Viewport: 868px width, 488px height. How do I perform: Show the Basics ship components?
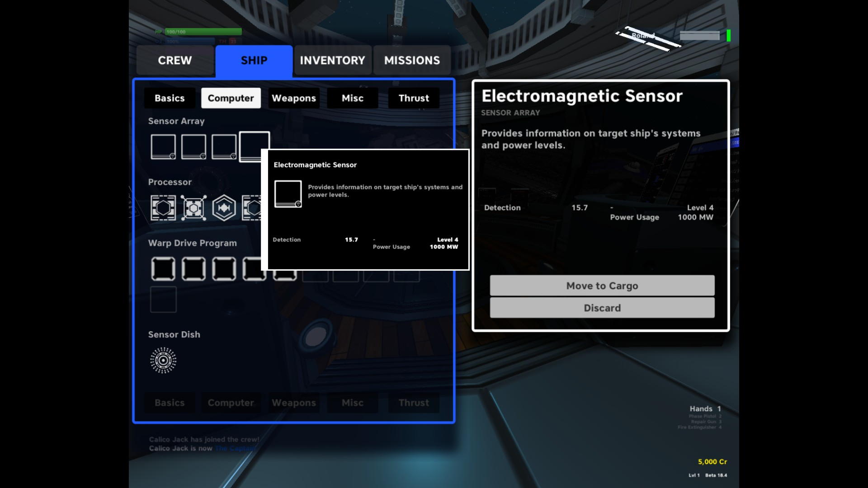[170, 98]
